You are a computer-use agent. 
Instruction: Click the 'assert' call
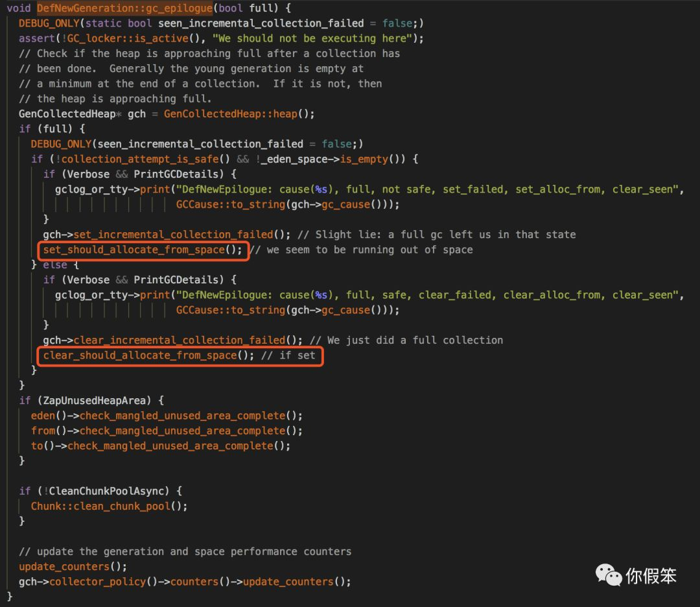[x=36, y=38]
